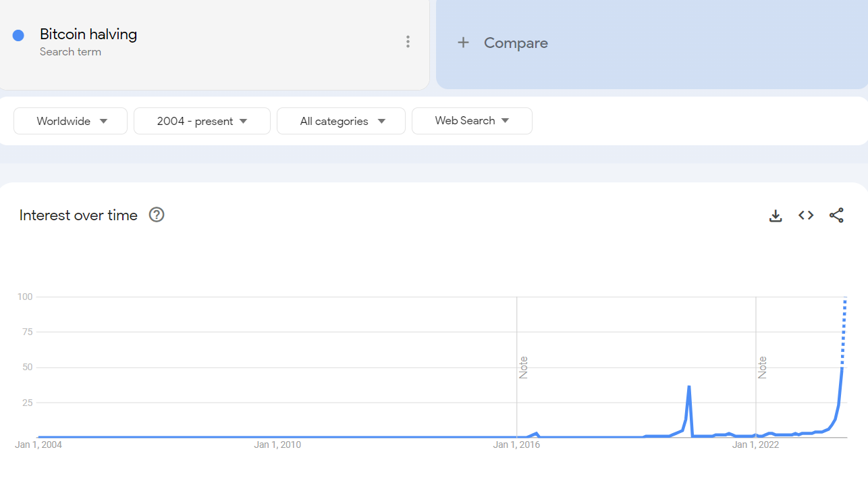Click the Note marker near 2016
The image size is (868, 481).
click(523, 367)
